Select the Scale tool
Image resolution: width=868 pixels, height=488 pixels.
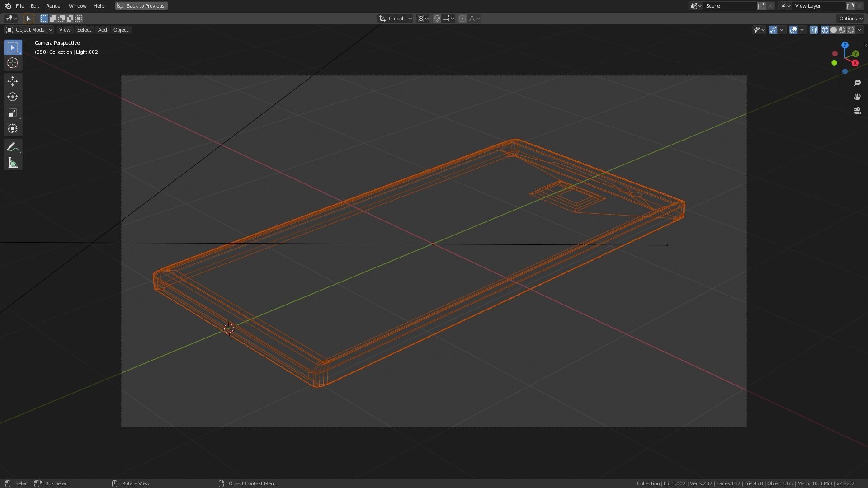coord(13,113)
